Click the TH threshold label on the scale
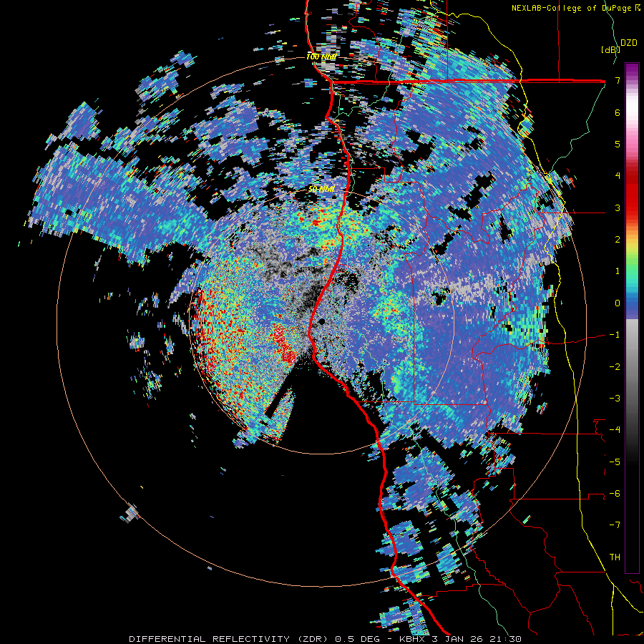The height and width of the screenshot is (644, 644). (x=615, y=557)
